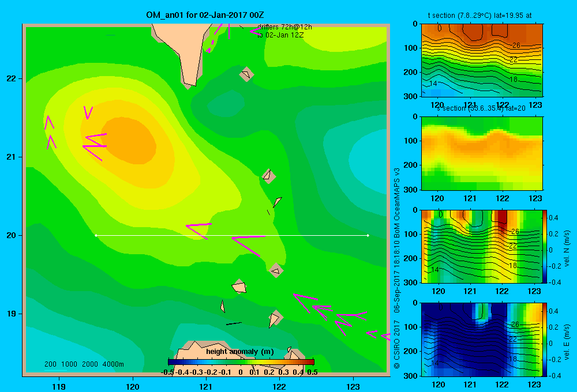Click the 'vel. E (m/s)' vertical color bar
This screenshot has width=577, height=392.
coord(545,340)
